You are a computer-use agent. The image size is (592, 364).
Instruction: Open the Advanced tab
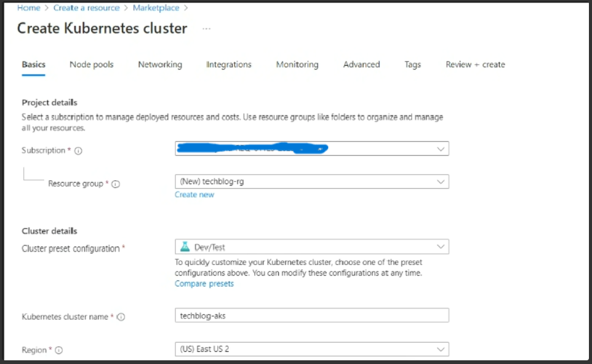coord(361,65)
